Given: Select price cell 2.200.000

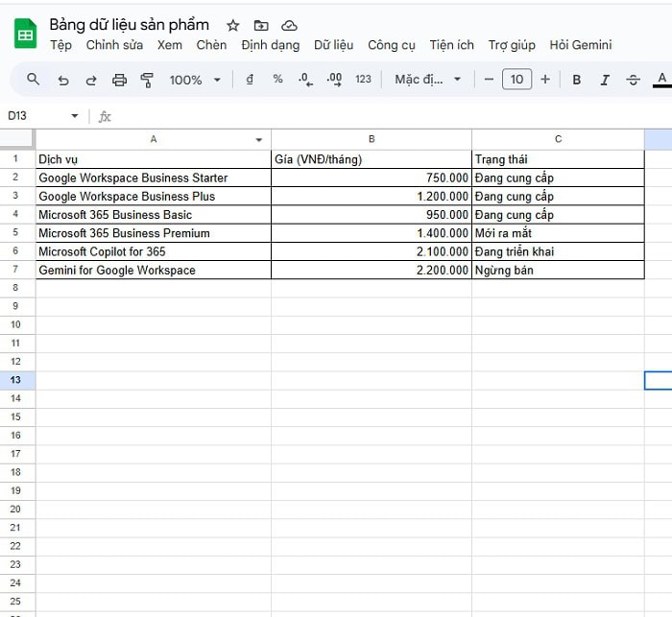Looking at the screenshot, I should coord(372,270).
